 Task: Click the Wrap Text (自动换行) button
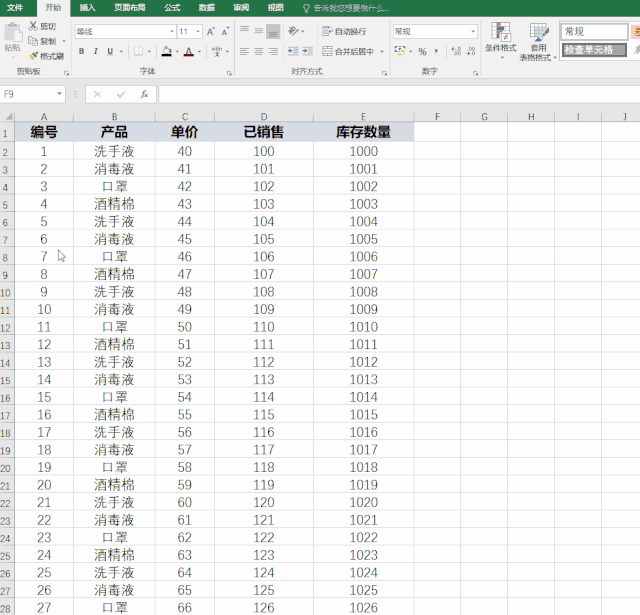[344, 31]
